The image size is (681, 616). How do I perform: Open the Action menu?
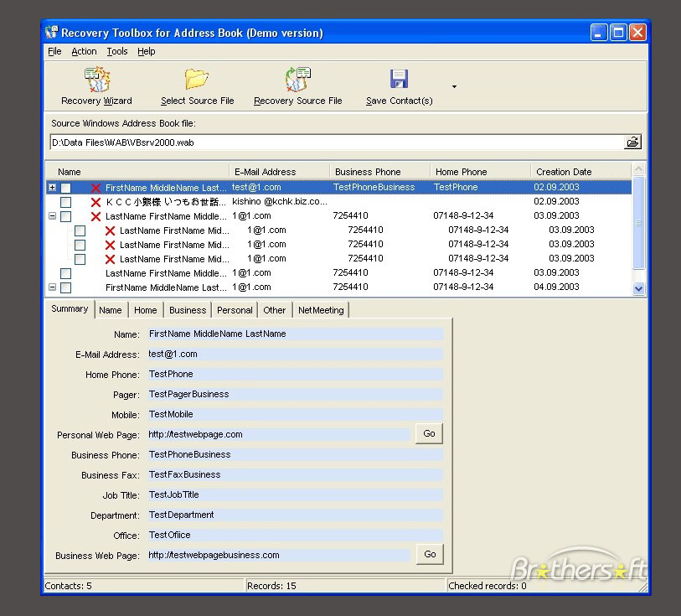point(84,51)
